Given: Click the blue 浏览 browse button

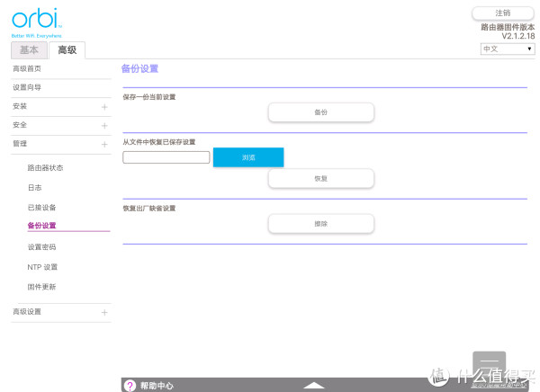Looking at the screenshot, I should pyautogui.click(x=248, y=157).
